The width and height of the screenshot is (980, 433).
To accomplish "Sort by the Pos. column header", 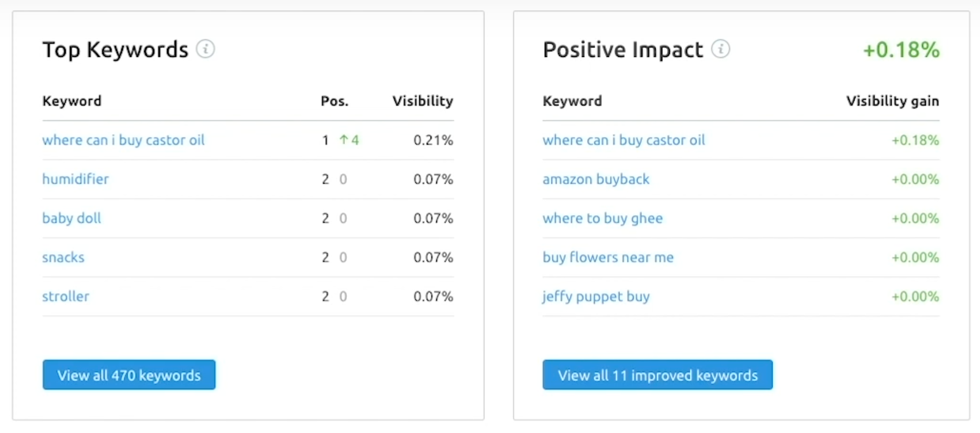I will 334,100.
